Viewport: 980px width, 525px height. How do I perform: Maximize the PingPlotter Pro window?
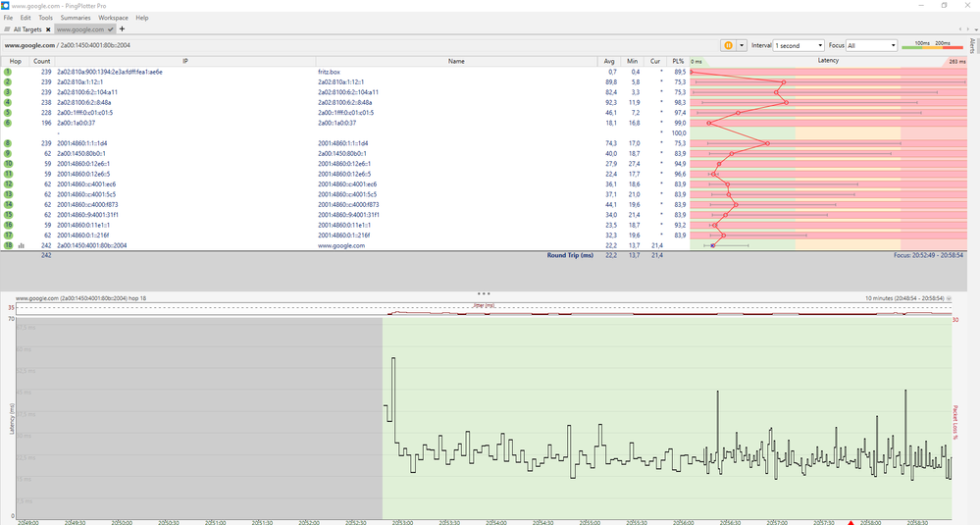click(x=944, y=6)
